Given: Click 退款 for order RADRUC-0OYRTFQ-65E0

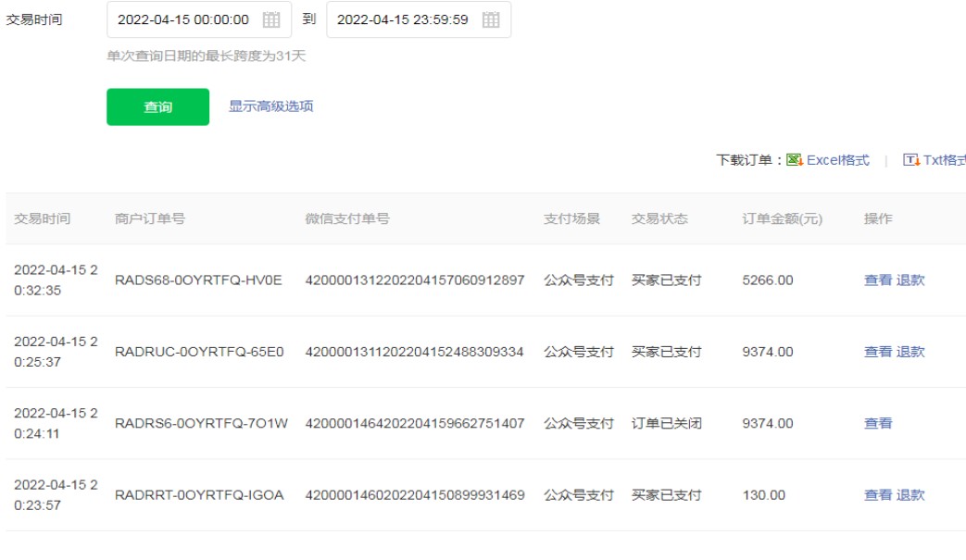Looking at the screenshot, I should point(910,352).
